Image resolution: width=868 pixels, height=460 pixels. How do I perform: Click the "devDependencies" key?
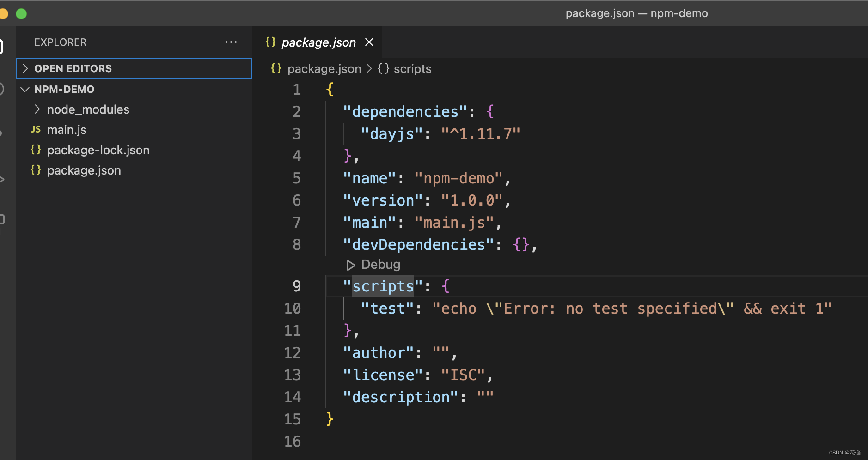(419, 245)
